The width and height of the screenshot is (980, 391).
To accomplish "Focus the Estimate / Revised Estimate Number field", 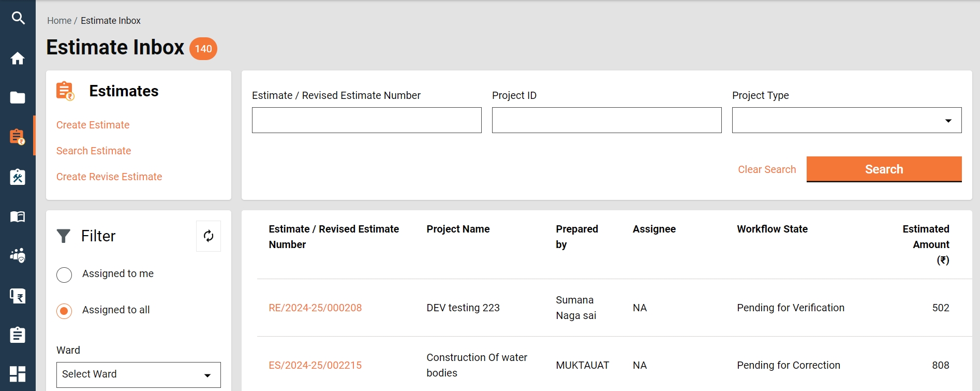I will (366, 120).
